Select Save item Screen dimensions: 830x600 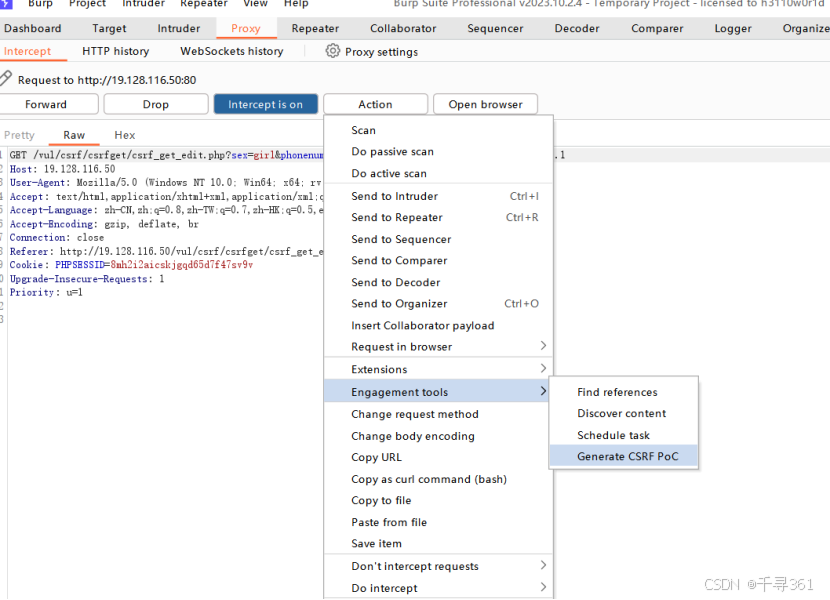(439, 543)
